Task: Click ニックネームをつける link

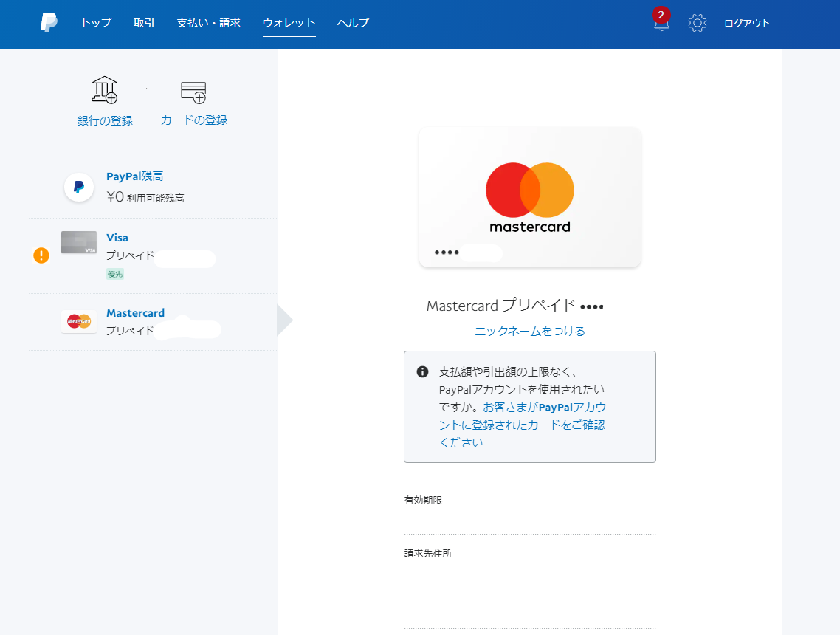Action: [x=530, y=332]
